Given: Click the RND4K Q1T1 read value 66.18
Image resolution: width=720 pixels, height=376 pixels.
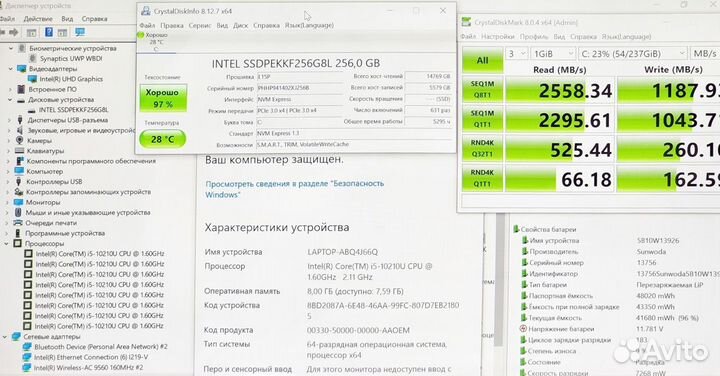Looking at the screenshot, I should (x=586, y=180).
